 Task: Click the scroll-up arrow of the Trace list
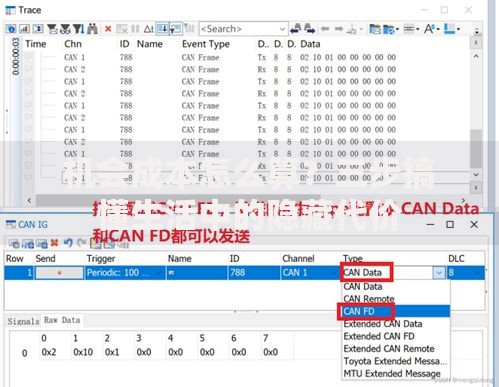476,56
